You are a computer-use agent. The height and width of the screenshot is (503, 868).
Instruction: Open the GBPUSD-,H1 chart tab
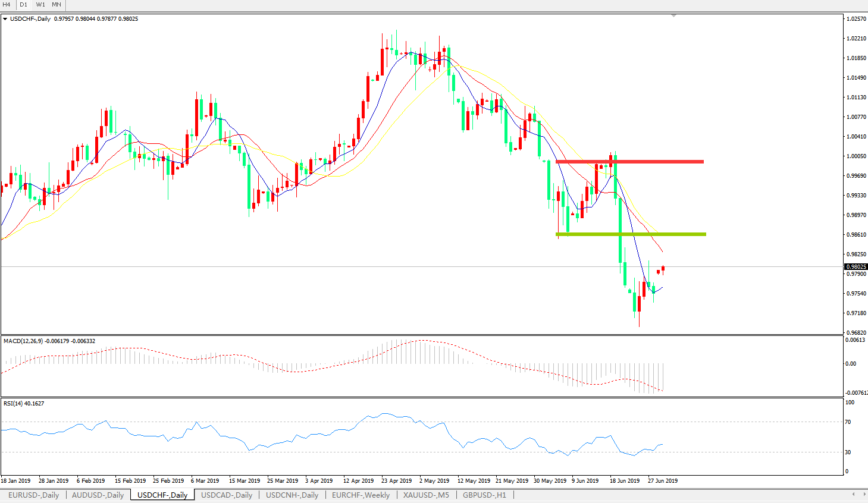484,495
